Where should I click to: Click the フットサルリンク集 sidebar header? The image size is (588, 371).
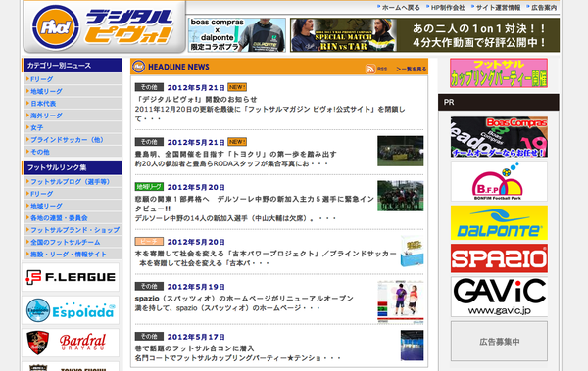point(72,167)
